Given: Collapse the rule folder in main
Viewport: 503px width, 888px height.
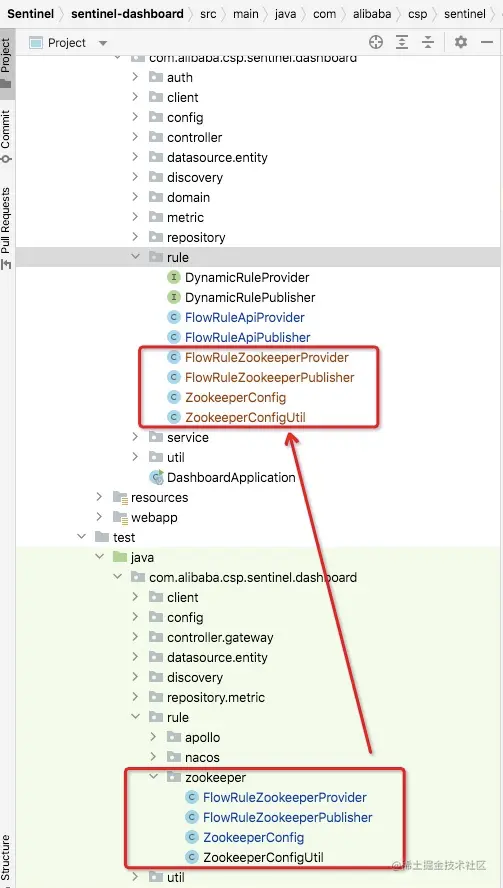Looking at the screenshot, I should 135,257.
